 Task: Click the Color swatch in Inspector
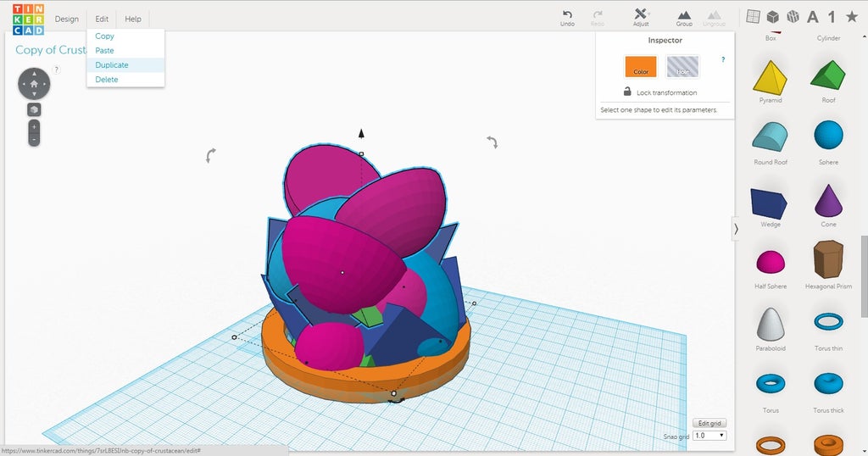coord(641,66)
